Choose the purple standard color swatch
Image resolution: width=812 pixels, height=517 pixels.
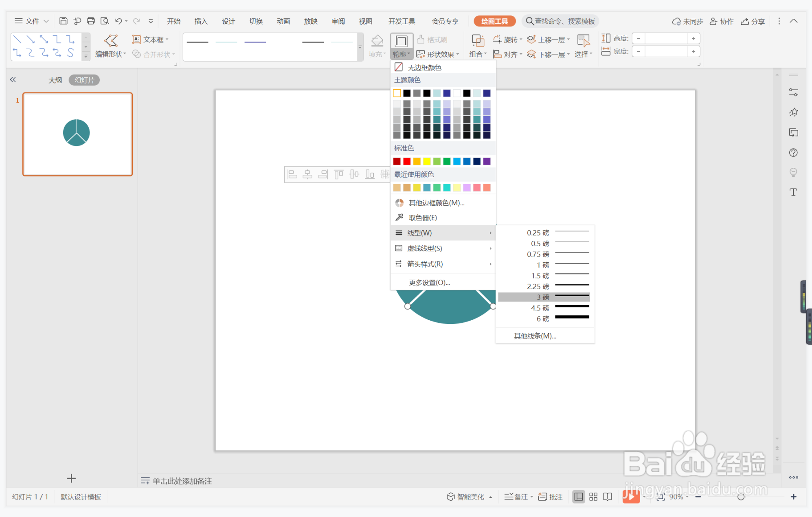(x=487, y=161)
